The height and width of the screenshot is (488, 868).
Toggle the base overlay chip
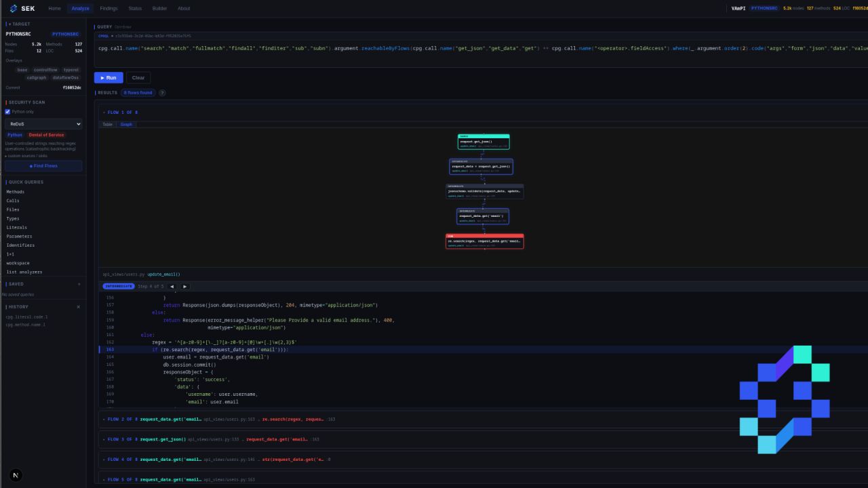(x=22, y=70)
